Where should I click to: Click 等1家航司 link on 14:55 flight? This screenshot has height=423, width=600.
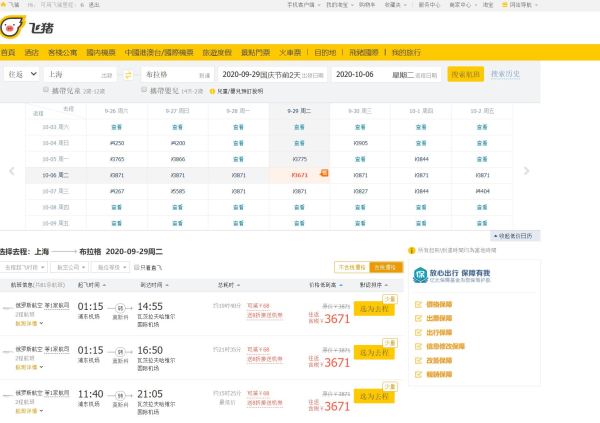57,305
